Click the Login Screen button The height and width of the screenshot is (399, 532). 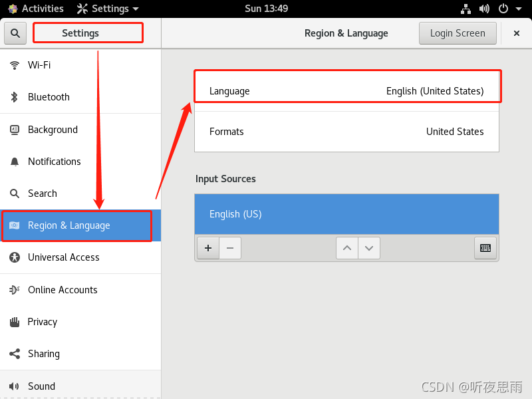[458, 33]
